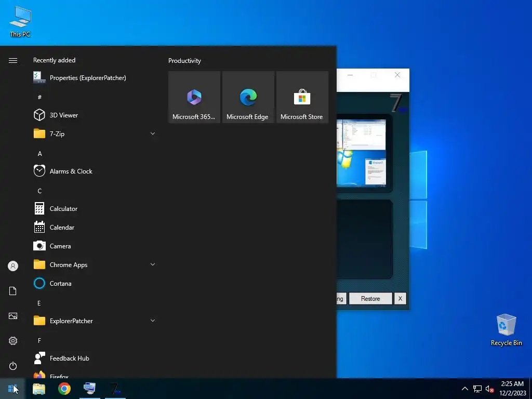This screenshot has height=399, width=532.
Task: Open Firefox at bottom of list
Action: coord(95,374)
